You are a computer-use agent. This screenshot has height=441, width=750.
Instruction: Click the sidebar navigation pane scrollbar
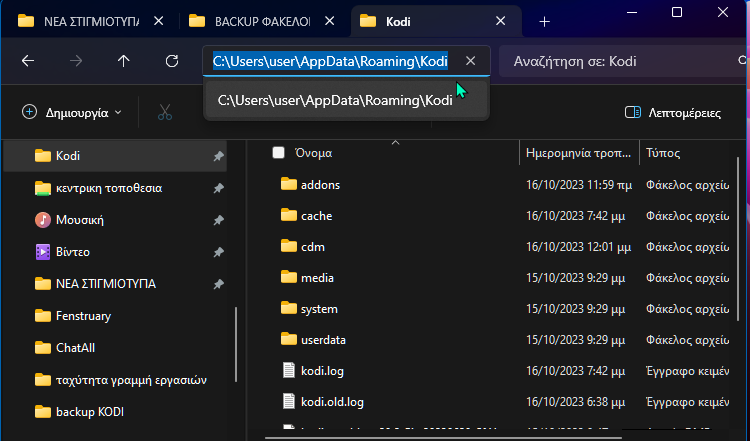coord(236,344)
